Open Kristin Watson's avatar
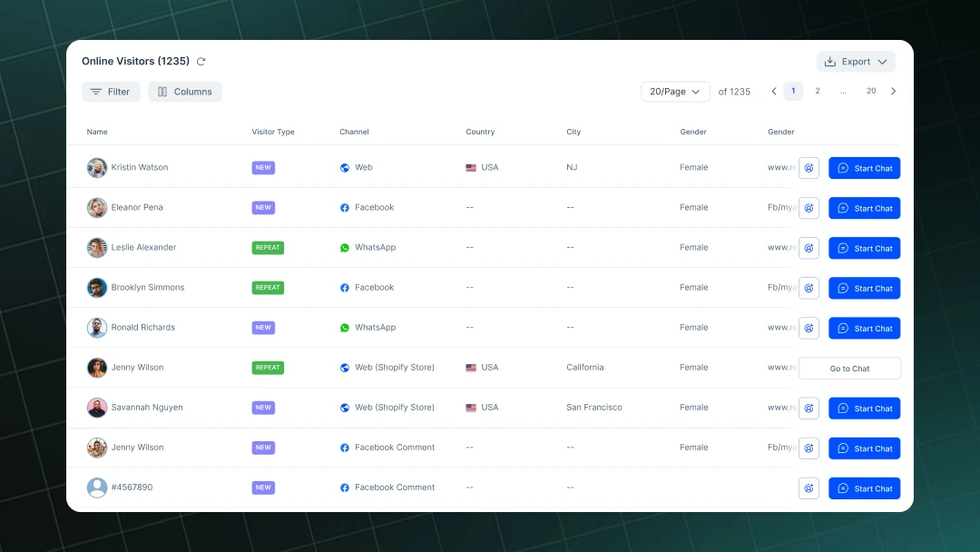 tap(97, 168)
